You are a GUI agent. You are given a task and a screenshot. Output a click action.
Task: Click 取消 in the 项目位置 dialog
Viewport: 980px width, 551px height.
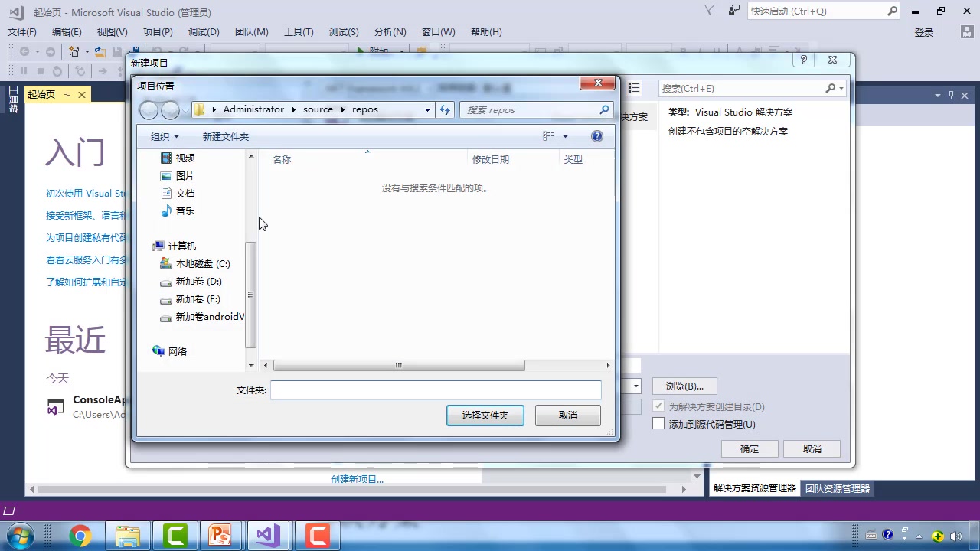(x=568, y=416)
